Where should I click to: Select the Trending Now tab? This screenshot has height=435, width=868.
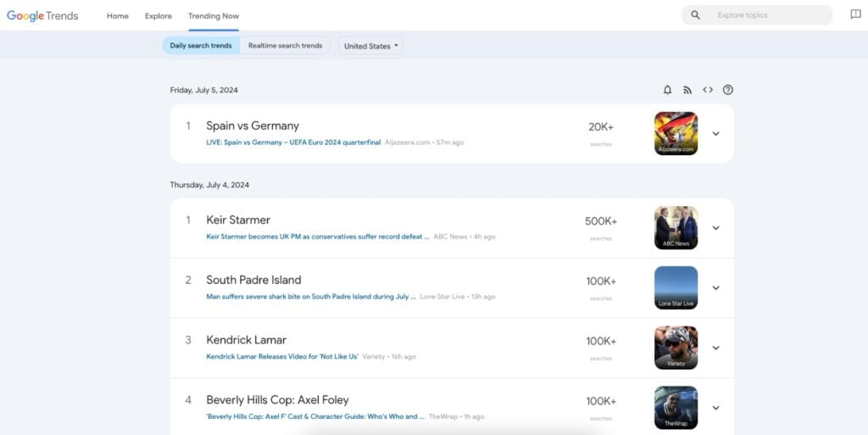tap(214, 16)
